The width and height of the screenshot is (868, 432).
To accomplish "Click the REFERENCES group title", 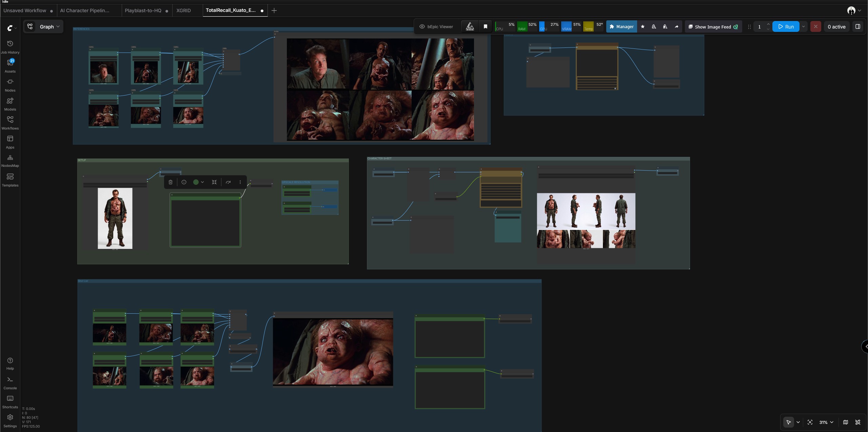I will pos(81,29).
